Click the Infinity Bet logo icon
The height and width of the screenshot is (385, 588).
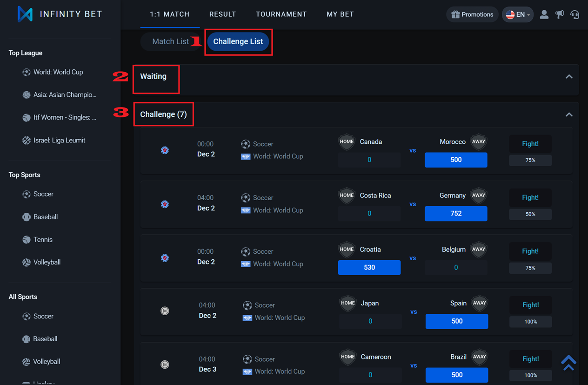click(25, 14)
